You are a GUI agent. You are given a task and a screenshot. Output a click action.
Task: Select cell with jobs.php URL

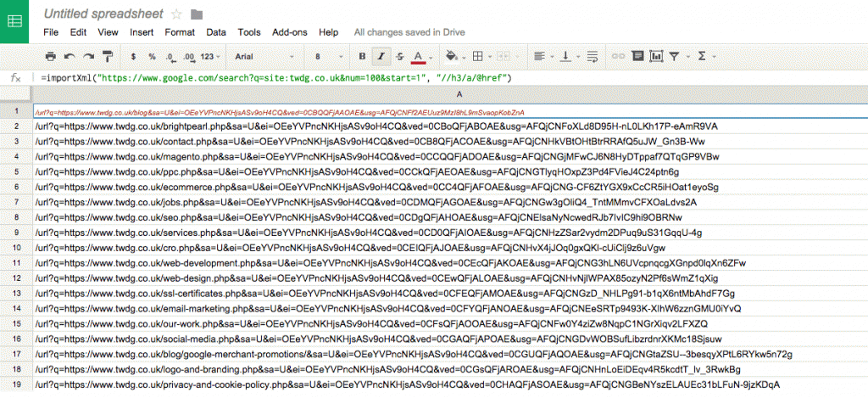450,202
